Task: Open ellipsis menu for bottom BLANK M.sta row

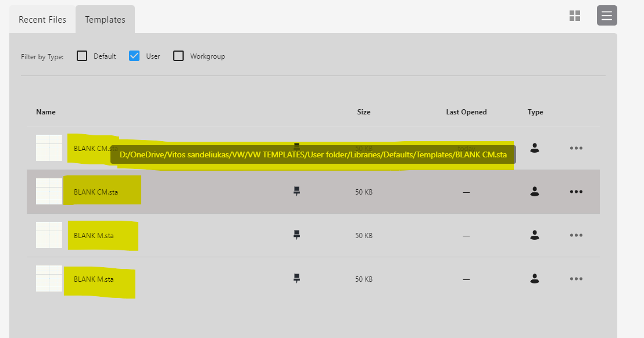Action: 576,279
